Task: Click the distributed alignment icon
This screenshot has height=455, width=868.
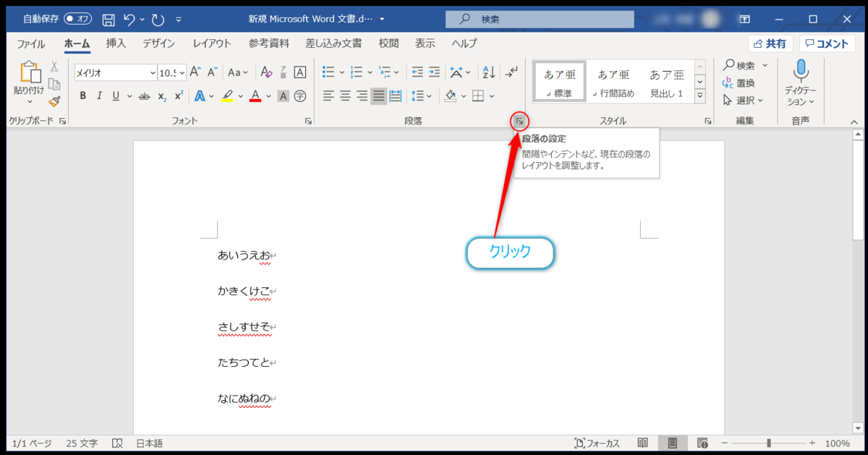Action: (396, 95)
